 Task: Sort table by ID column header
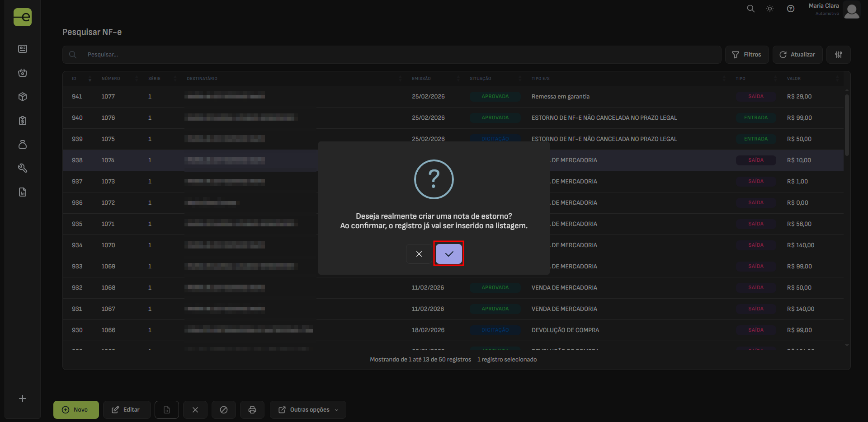click(74, 79)
